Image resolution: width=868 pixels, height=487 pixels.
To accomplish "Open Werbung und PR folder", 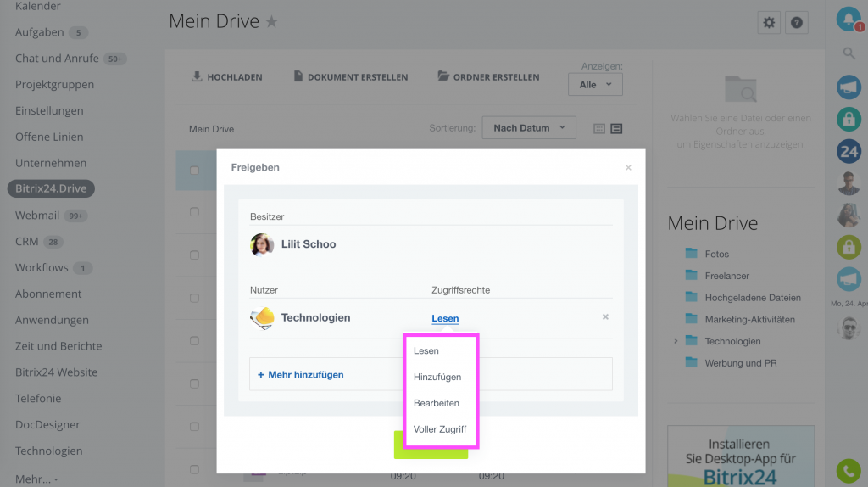I will coord(741,363).
